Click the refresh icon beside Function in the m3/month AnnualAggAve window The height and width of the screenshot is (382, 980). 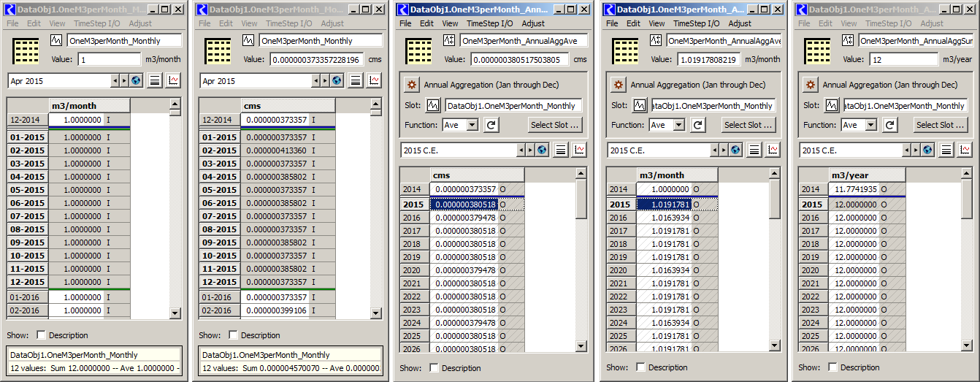click(698, 125)
